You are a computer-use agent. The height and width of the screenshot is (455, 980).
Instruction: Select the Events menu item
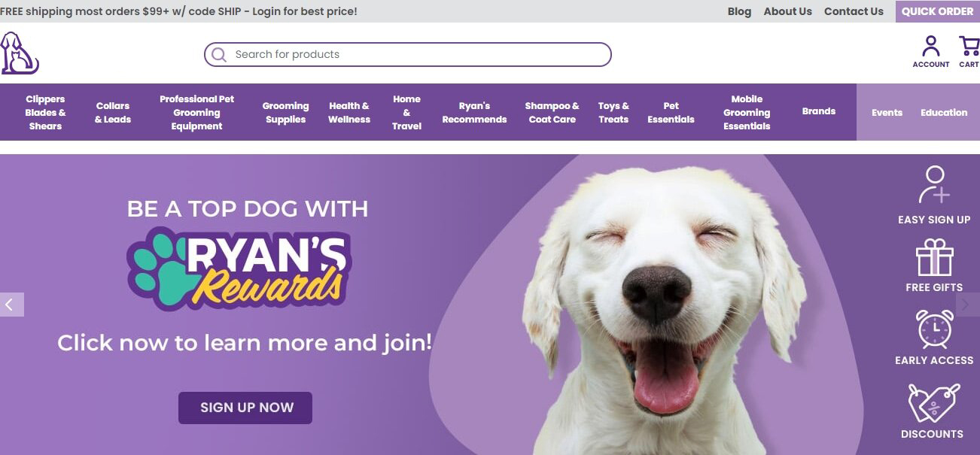(x=887, y=112)
